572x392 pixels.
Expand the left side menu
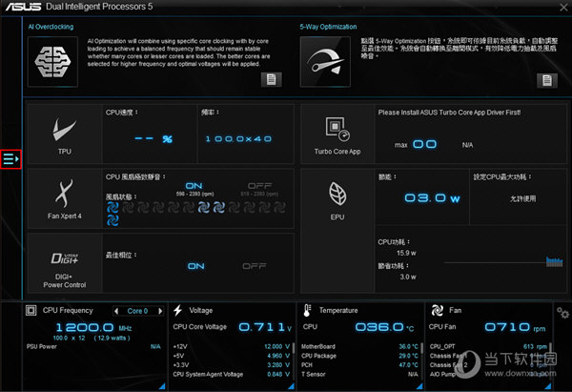click(10, 159)
